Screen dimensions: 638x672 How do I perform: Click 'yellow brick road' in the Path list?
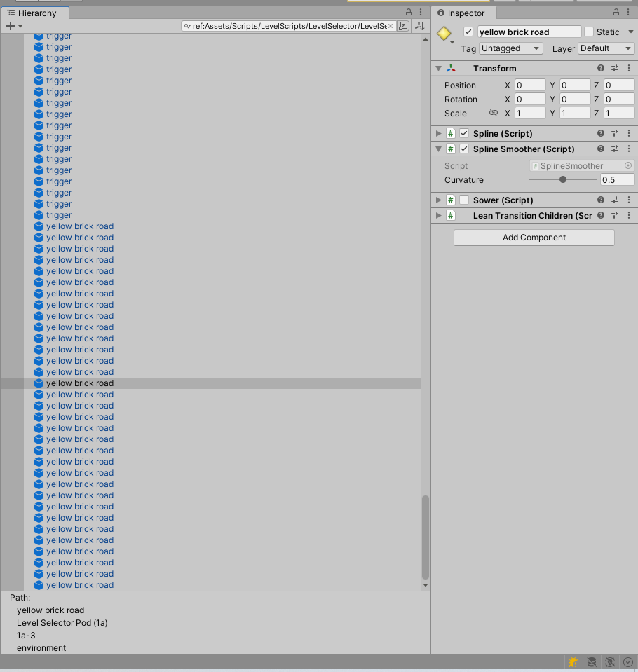click(x=50, y=610)
